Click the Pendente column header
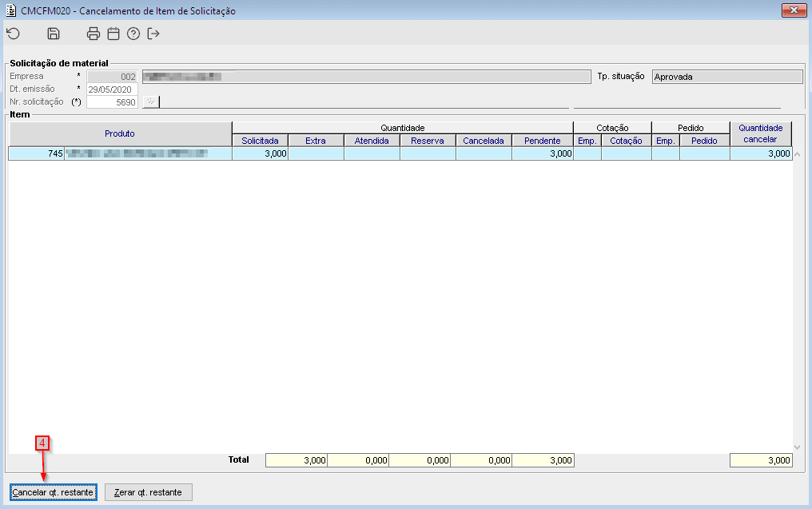Viewport: 812px width, 509px height. point(542,141)
